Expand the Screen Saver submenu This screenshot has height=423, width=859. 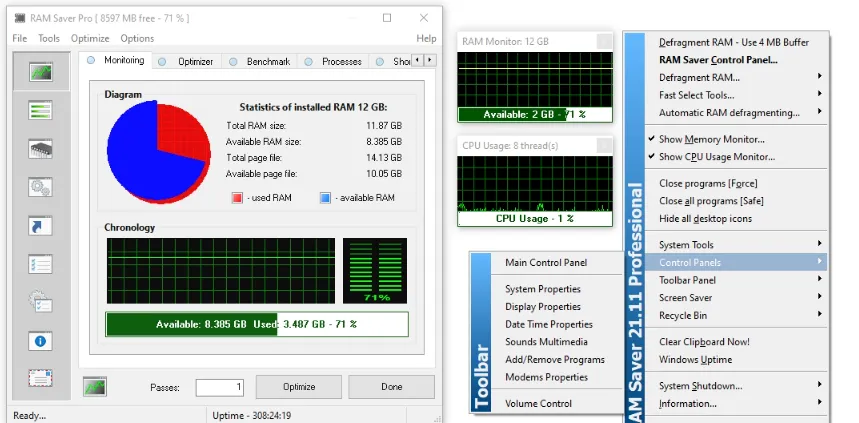coord(736,298)
